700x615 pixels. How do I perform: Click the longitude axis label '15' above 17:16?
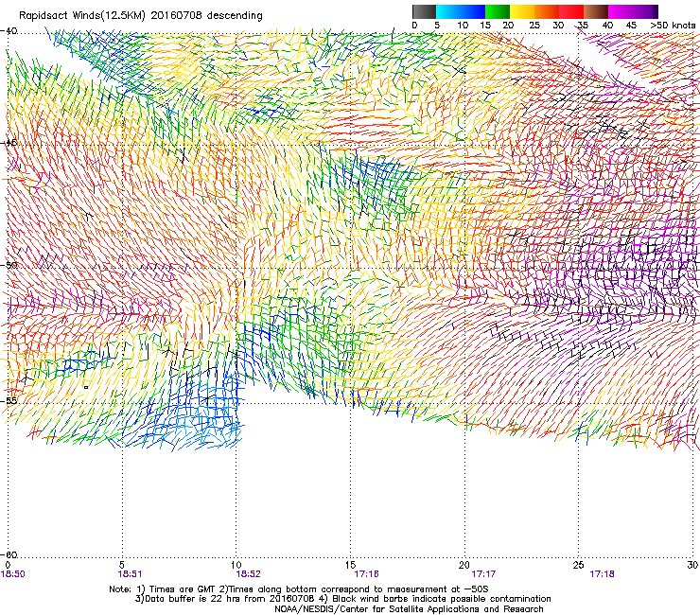[350, 565]
